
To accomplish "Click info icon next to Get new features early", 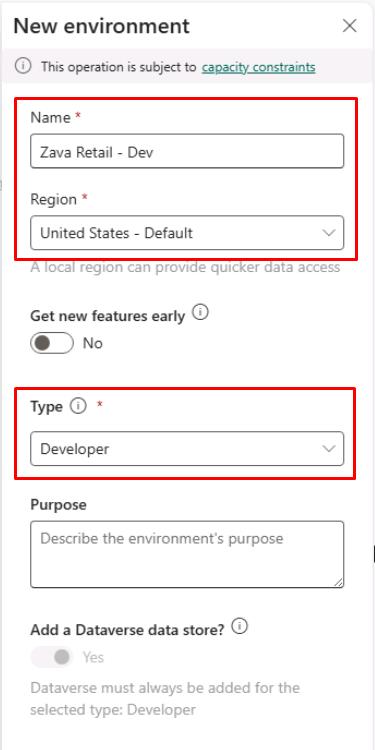I will (201, 313).
